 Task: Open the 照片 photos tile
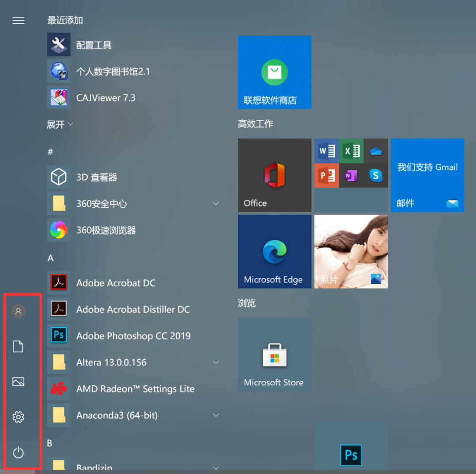[351, 252]
